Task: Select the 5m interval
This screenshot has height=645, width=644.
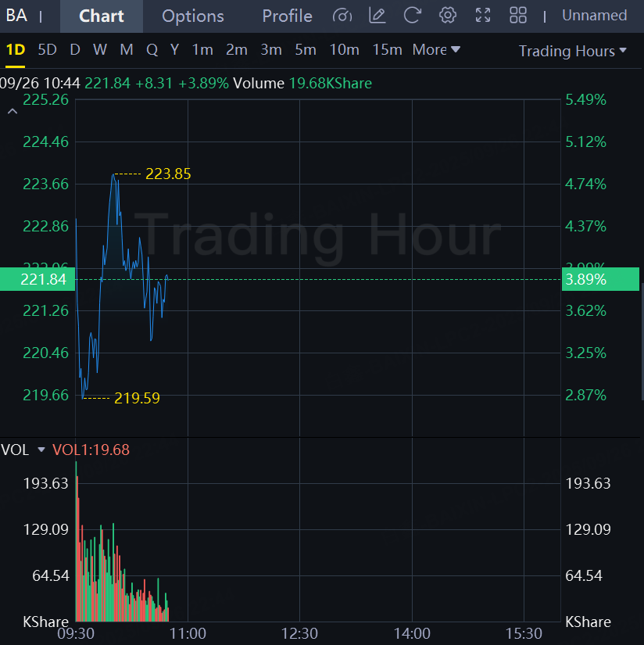Action: [306, 50]
